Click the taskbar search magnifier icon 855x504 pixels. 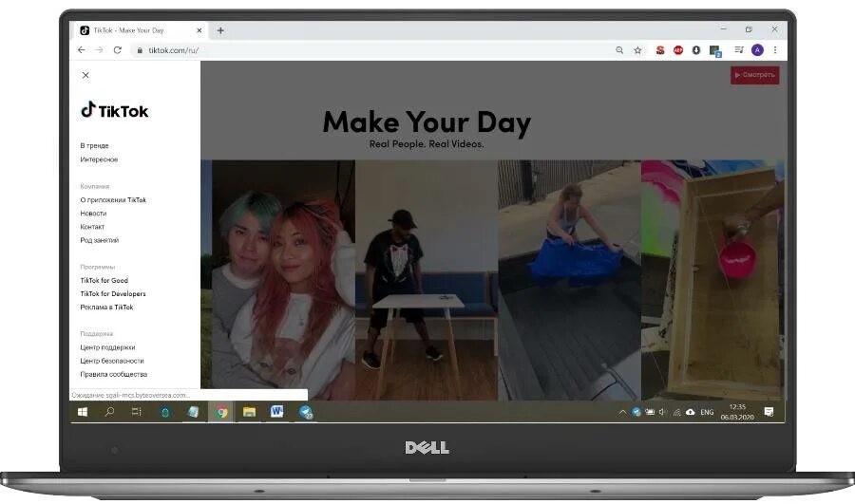(109, 412)
